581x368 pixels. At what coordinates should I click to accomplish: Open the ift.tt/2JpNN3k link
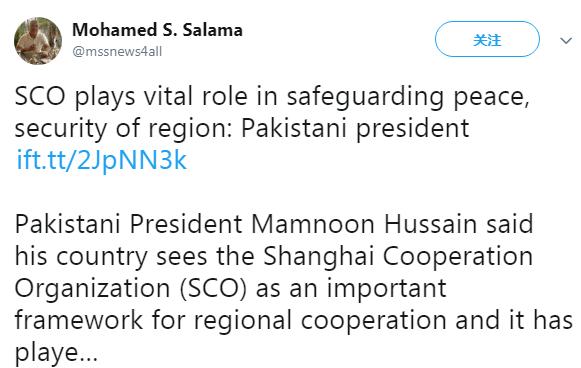(x=102, y=160)
